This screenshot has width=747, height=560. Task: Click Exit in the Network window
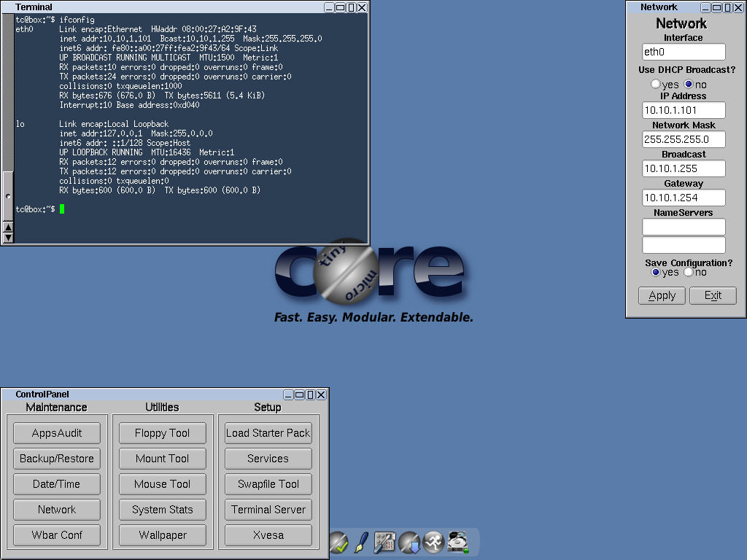[713, 296]
